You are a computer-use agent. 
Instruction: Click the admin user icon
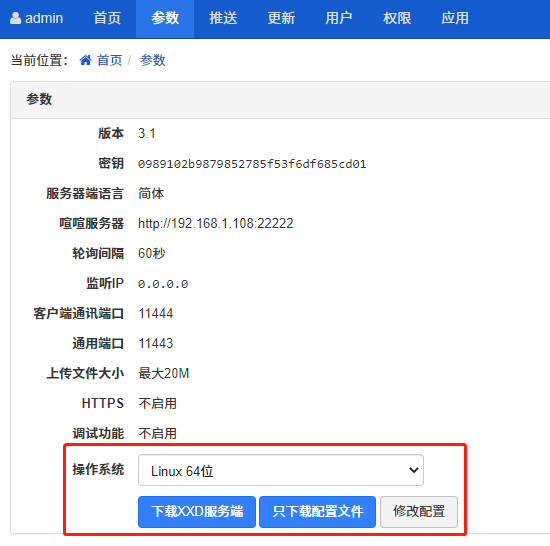(15, 18)
